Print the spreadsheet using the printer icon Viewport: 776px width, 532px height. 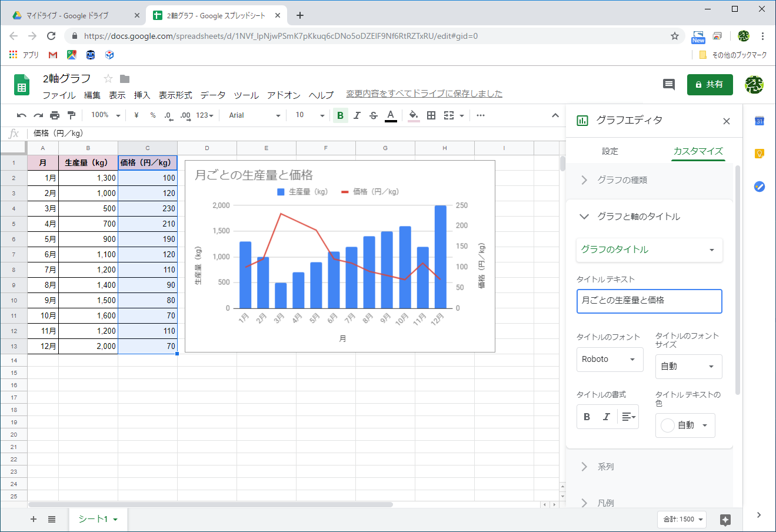(55, 115)
